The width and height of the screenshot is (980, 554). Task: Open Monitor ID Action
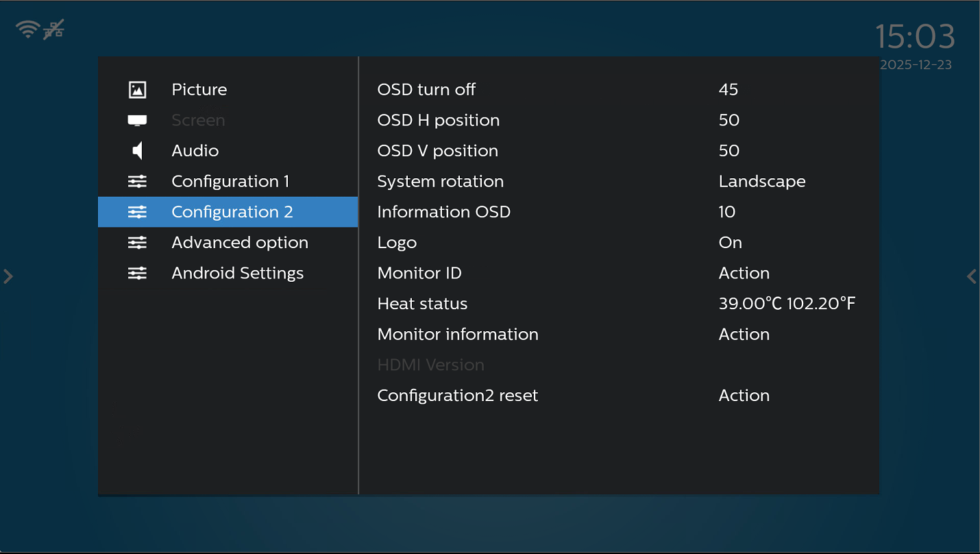(744, 274)
